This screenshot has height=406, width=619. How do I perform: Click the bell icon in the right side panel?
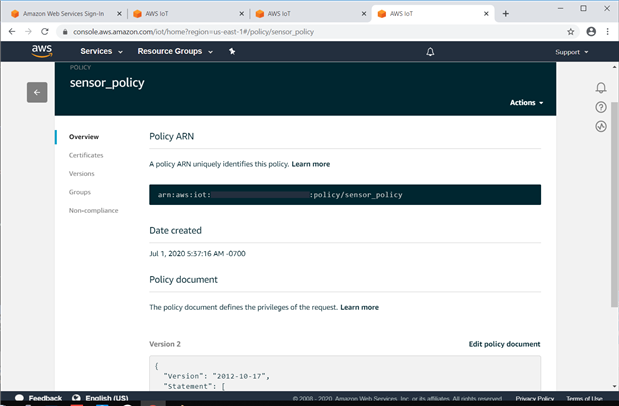[x=601, y=88]
